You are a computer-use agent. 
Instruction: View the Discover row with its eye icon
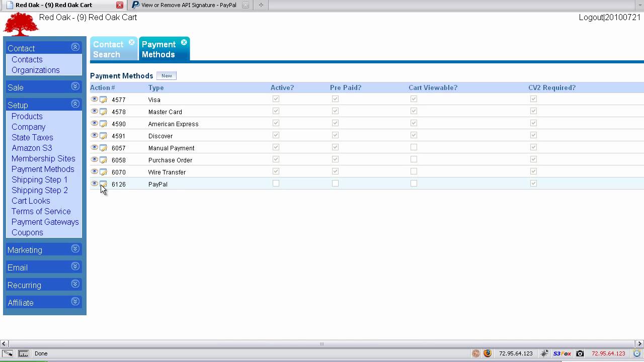[94, 135]
